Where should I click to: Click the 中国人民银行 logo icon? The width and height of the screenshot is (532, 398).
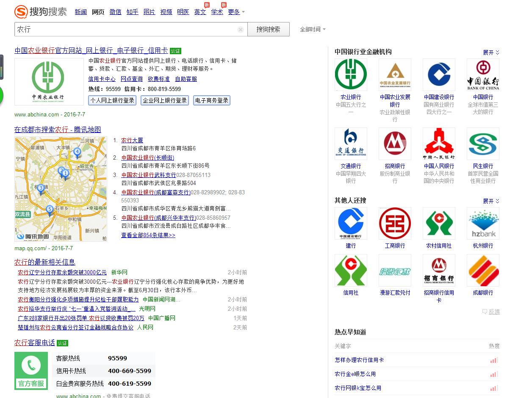coord(439,144)
